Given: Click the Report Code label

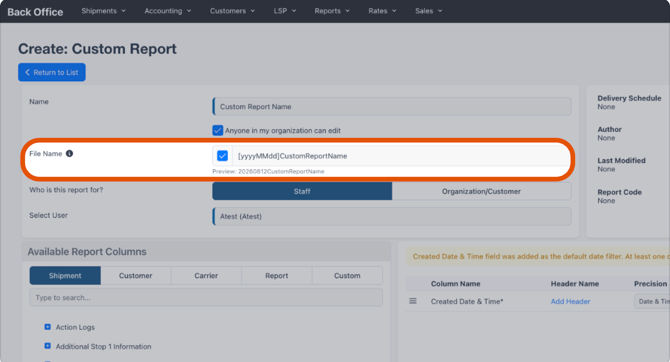Looking at the screenshot, I should (619, 192).
